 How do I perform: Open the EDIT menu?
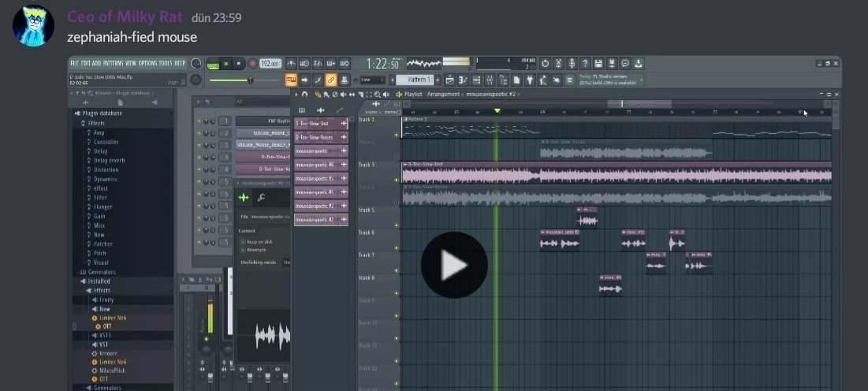click(x=86, y=63)
